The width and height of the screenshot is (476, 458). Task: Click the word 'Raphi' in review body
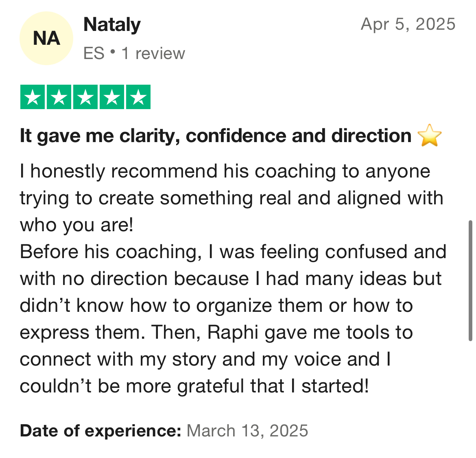tap(233, 333)
